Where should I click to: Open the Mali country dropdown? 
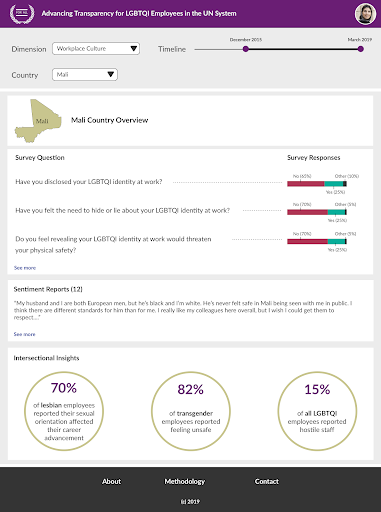pos(85,75)
